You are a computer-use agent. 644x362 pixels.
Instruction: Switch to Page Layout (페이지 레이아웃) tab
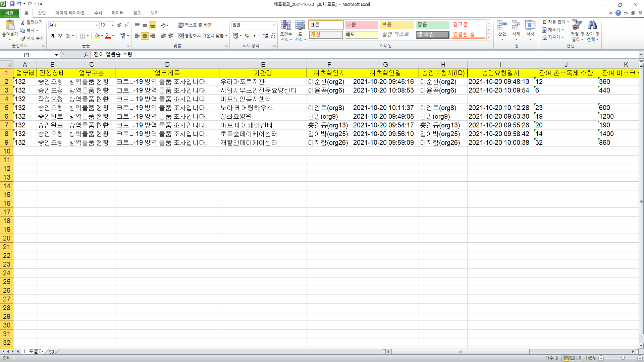tap(70, 13)
